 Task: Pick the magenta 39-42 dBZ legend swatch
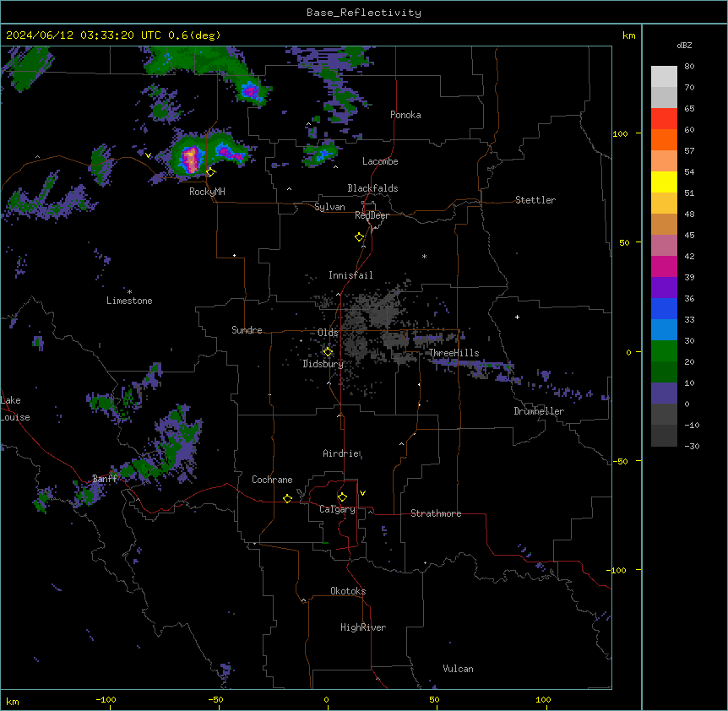coord(664,266)
